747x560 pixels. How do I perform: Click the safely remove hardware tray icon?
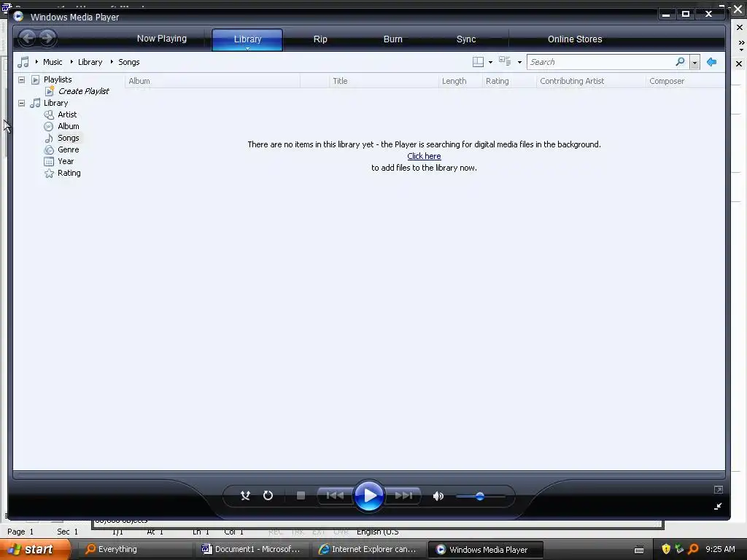(680, 548)
